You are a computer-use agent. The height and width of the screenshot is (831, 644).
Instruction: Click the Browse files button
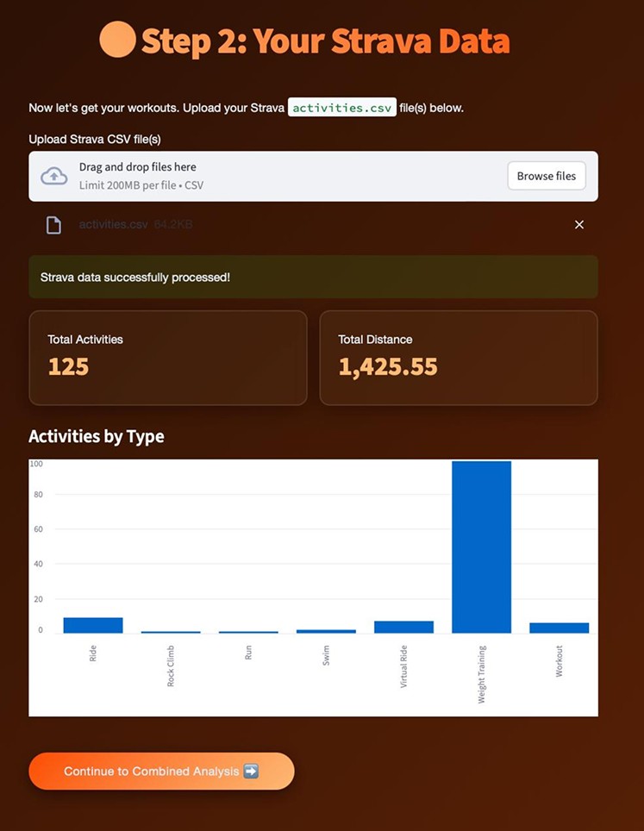547,176
